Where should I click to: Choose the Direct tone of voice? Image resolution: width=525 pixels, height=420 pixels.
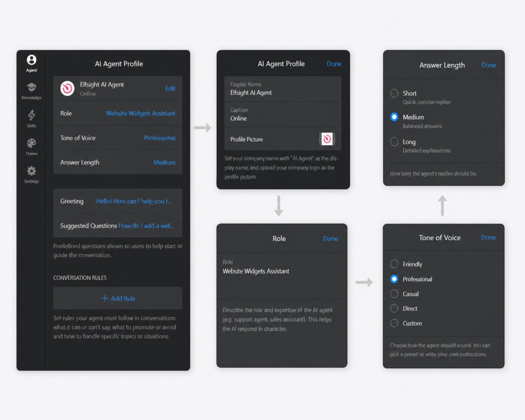[x=394, y=308]
